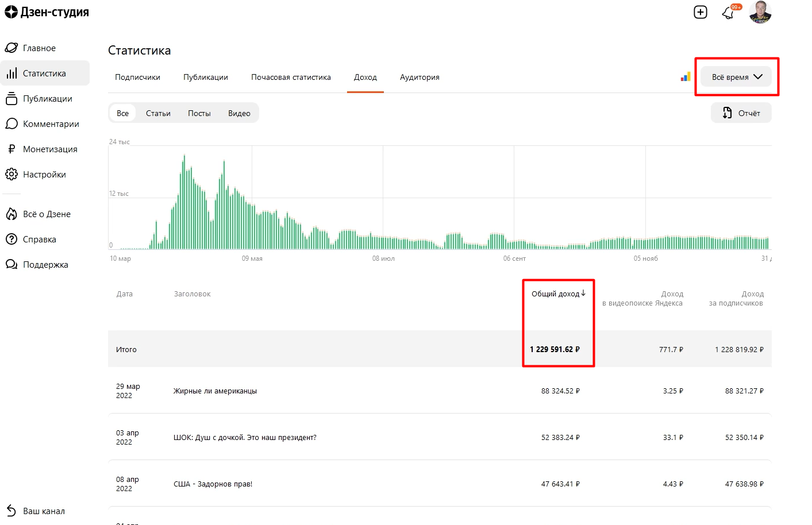Click the 47 643.41 ₽ income value
Image resolution: width=812 pixels, height=525 pixels.
(x=560, y=484)
